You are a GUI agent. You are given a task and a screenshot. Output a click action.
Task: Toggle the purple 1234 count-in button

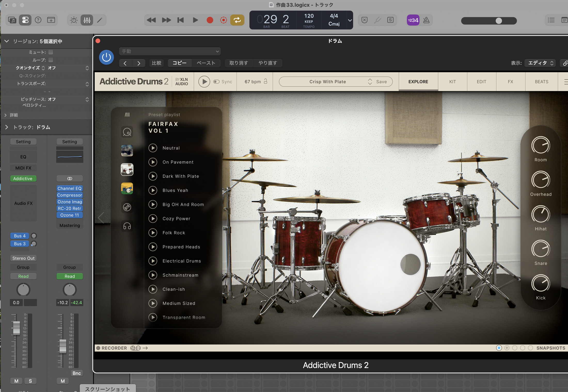413,20
